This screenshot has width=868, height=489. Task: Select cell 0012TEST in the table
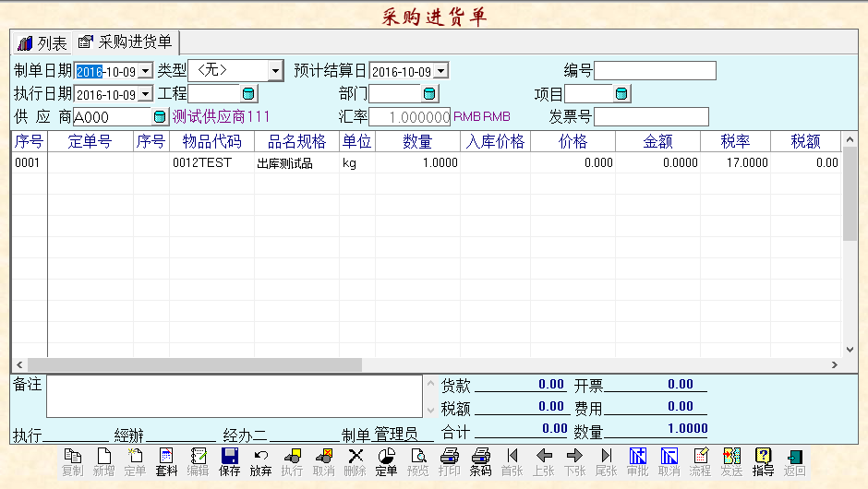212,162
